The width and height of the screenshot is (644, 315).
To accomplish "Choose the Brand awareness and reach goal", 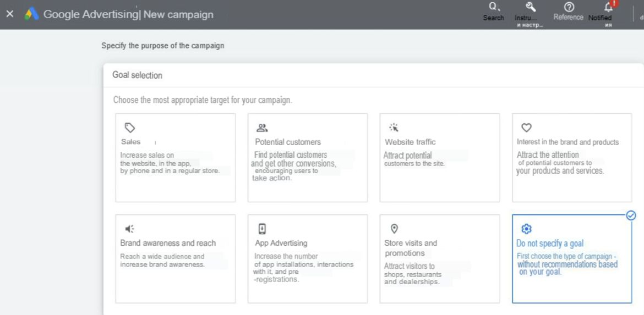I will (x=176, y=258).
